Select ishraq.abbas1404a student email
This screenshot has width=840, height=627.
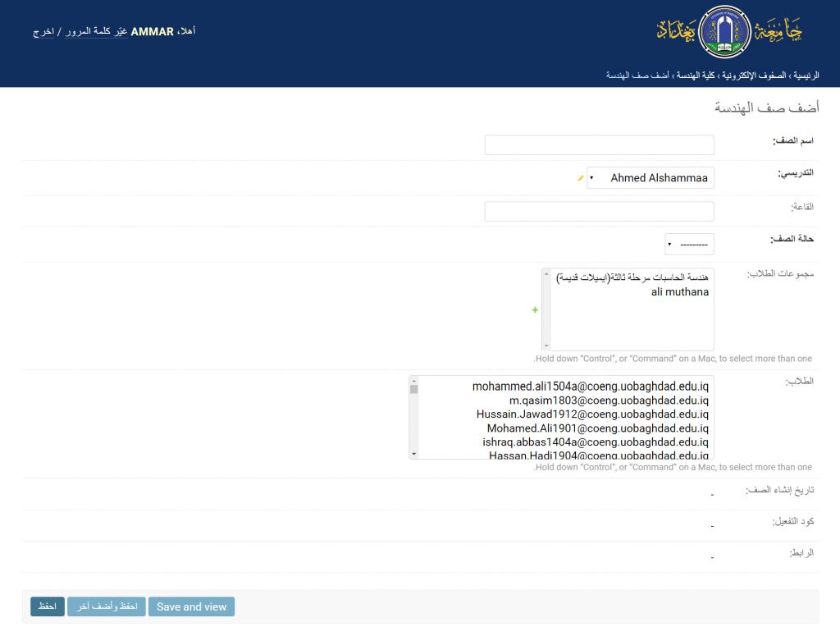point(595,442)
